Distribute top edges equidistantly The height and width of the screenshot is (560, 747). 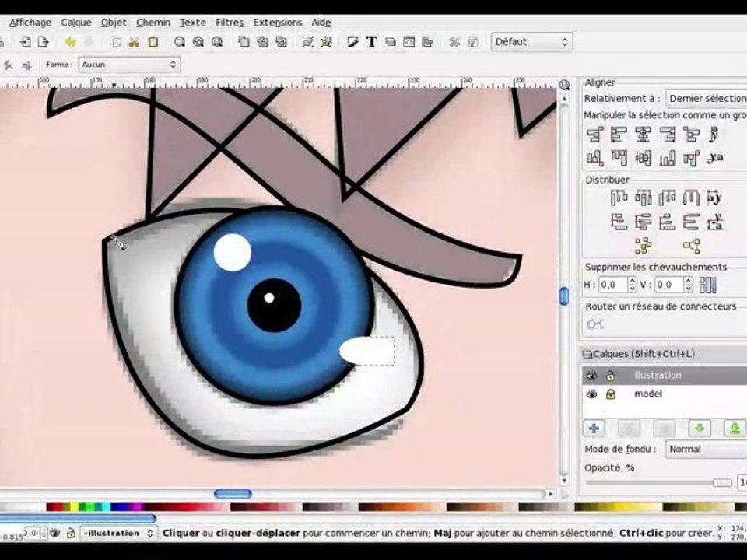[x=619, y=222]
